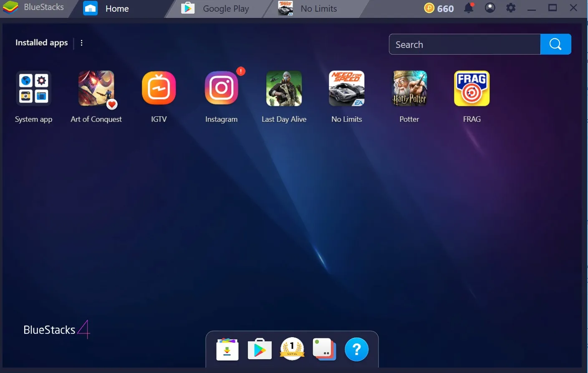Open the Level 1 rewards badge
Screen dimensions: 588x373
pyautogui.click(x=292, y=349)
